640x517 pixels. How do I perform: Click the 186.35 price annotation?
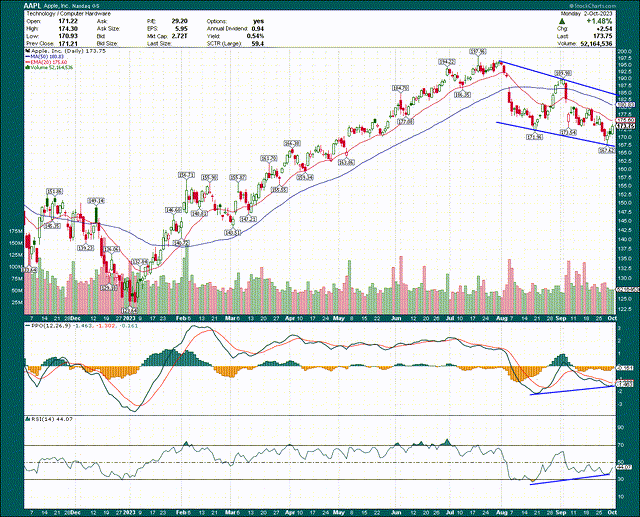pos(462,95)
